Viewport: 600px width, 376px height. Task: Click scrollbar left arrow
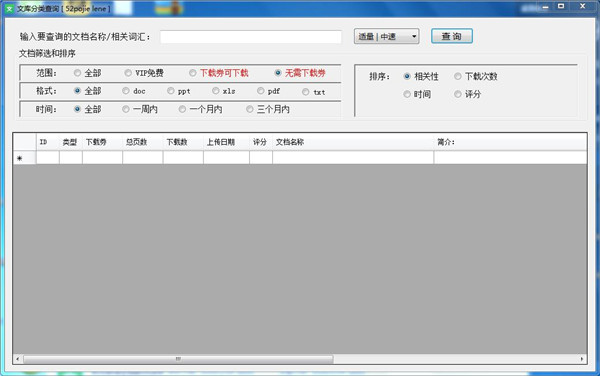tap(18, 359)
